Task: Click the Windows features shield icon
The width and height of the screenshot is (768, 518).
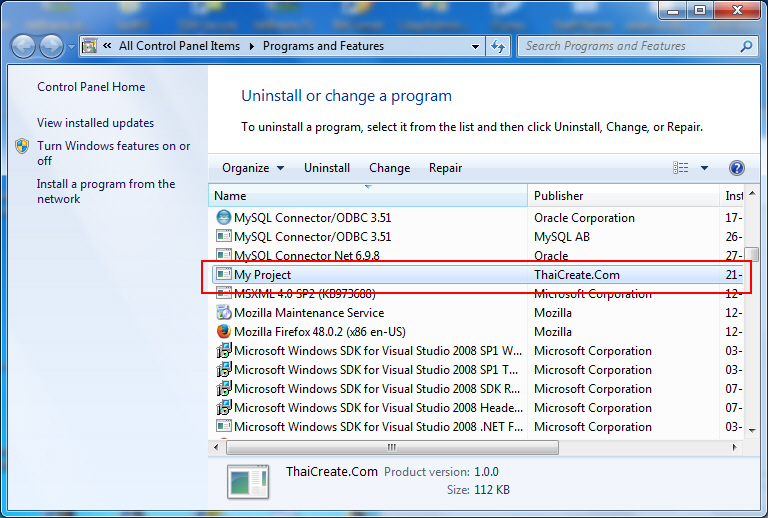Action: click(x=22, y=146)
